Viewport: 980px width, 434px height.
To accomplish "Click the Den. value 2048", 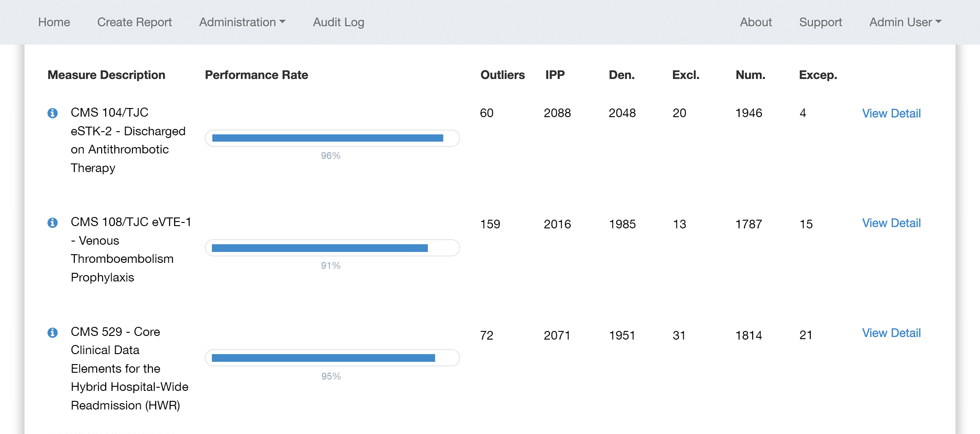I will (x=622, y=113).
